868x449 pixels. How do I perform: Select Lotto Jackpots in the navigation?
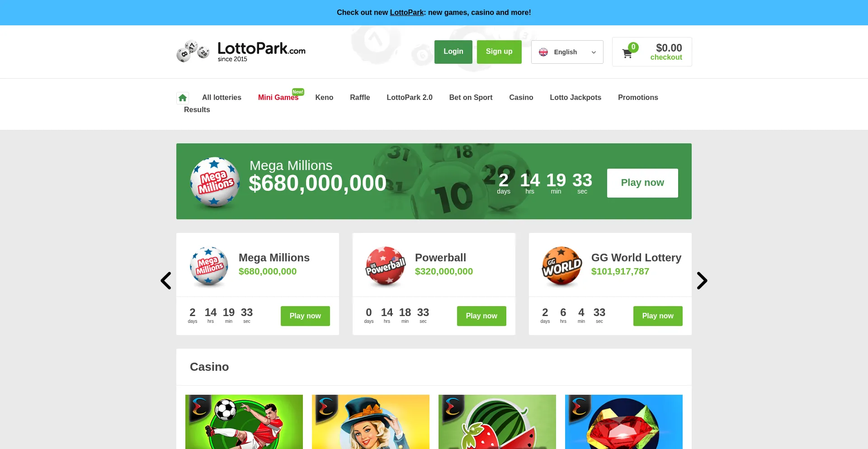576,97
